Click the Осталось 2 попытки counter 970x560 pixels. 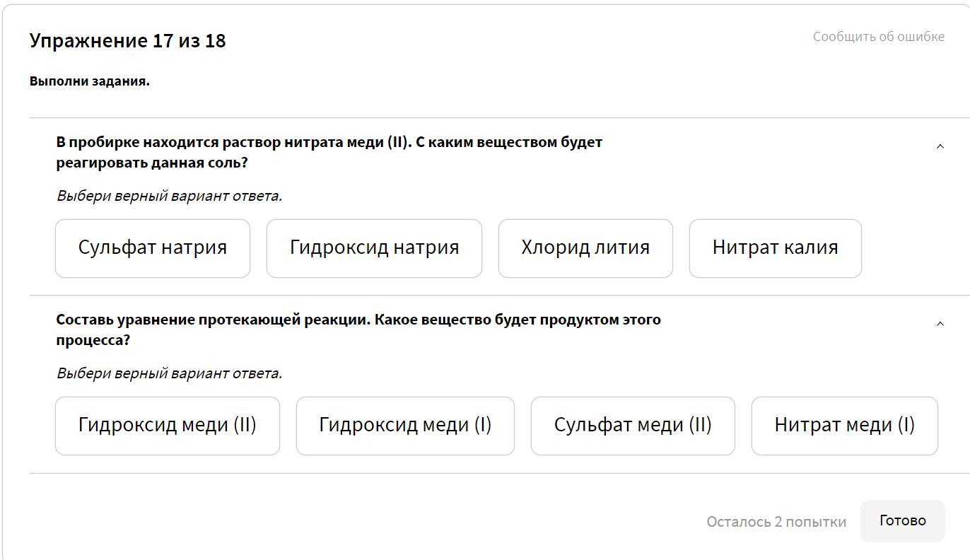pyautogui.click(x=776, y=522)
